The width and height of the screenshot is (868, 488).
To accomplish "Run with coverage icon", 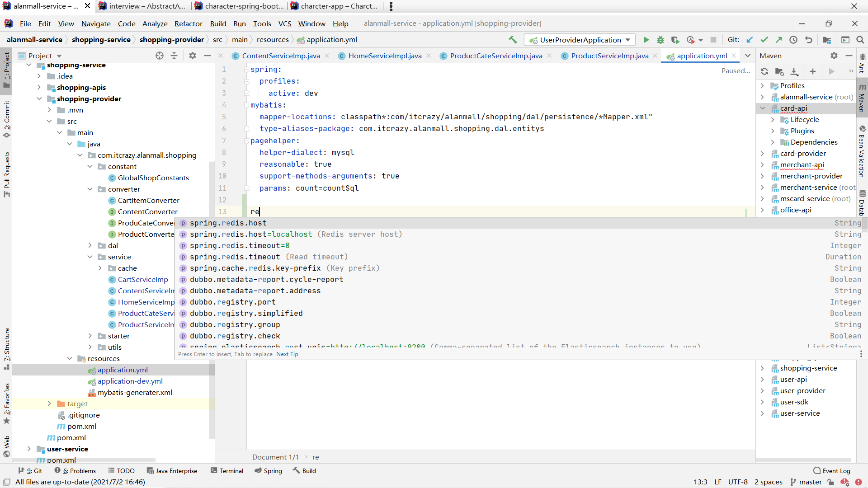I will [x=675, y=40].
